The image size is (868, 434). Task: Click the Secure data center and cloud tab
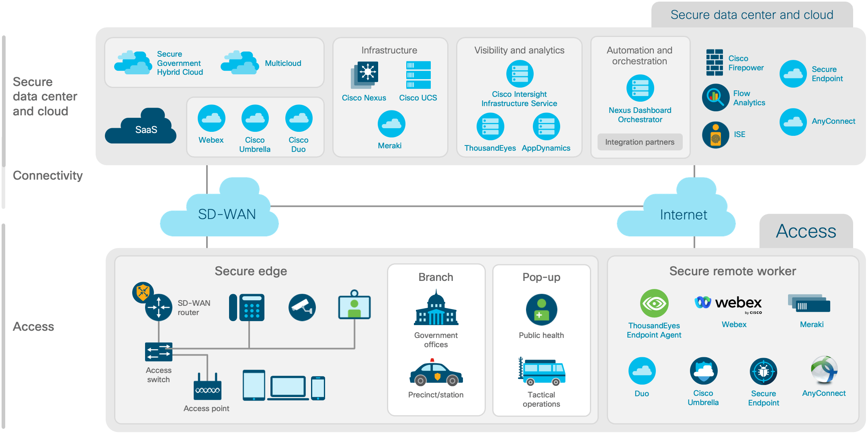coord(752,15)
